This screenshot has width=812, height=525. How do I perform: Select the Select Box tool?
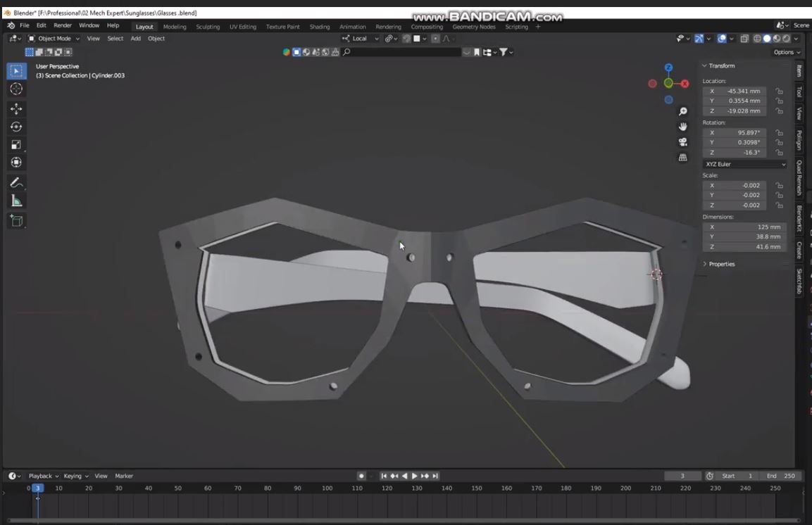16,71
